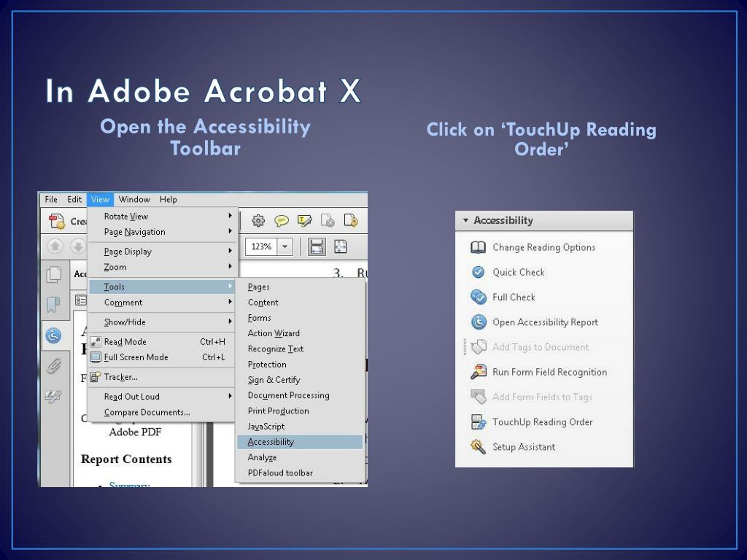747x560 pixels.
Task: Click the Add Form Fields to Tags icon
Action: tap(479, 397)
